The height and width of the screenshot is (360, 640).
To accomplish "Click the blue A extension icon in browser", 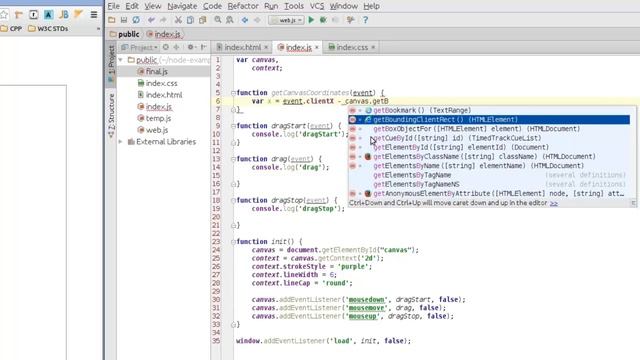I will tap(48, 15).
